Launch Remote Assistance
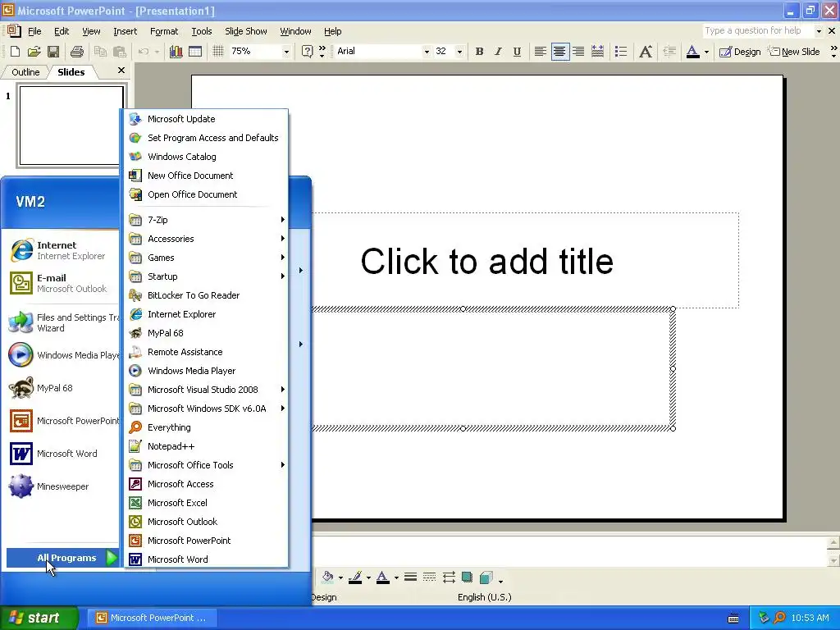This screenshot has height=630, width=840. pos(206,352)
